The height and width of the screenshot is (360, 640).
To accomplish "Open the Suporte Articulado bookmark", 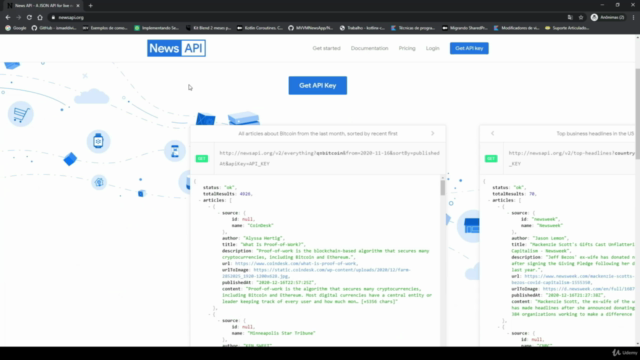I will click(567, 28).
